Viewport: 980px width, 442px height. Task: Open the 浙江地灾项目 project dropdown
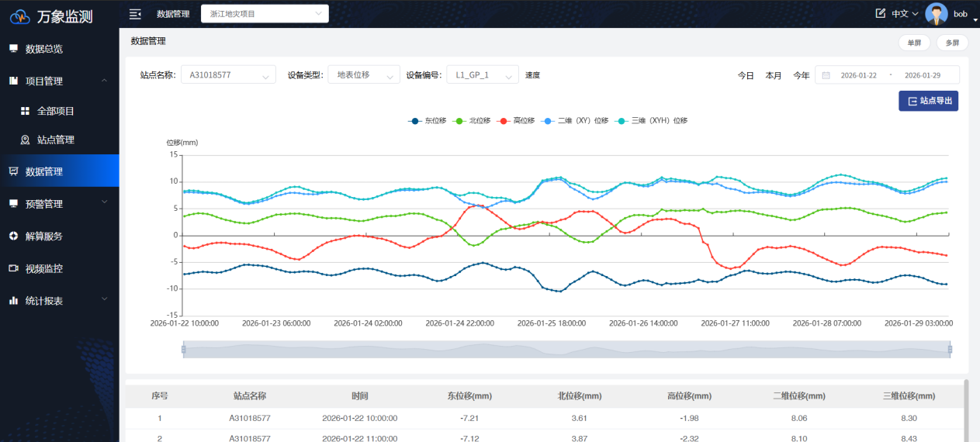click(264, 14)
